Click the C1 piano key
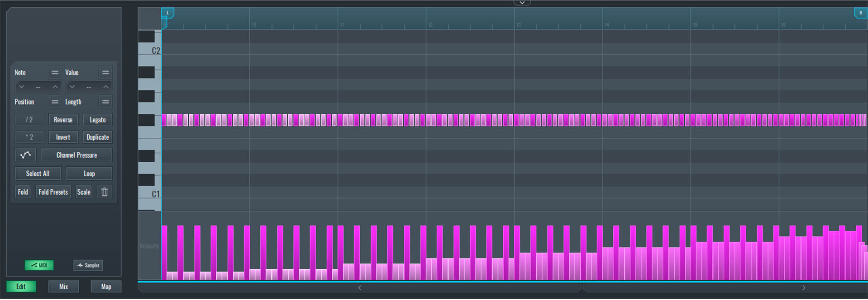This screenshot has height=300, width=868. pos(149,192)
